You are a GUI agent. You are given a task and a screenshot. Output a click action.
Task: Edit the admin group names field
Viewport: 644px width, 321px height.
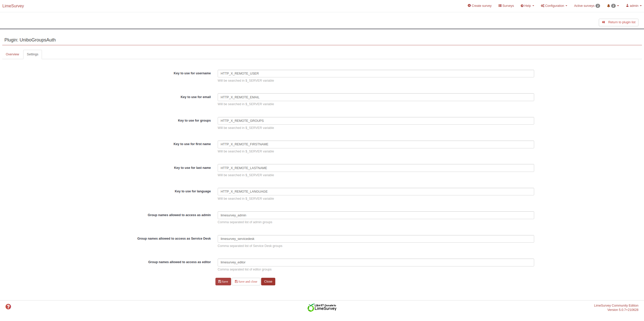click(376, 215)
